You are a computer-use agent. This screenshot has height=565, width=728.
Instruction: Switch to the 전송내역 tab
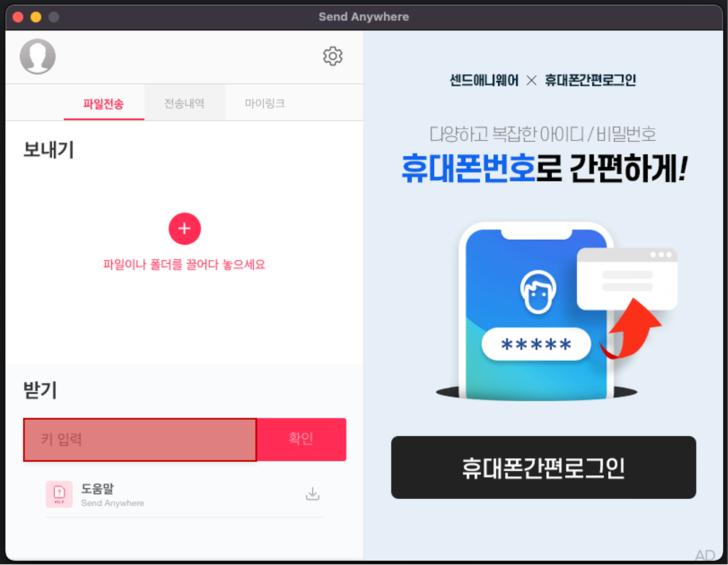(185, 103)
